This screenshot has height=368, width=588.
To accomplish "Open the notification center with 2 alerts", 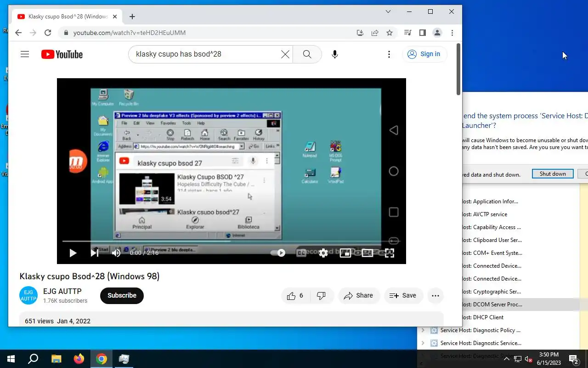I will 574,359.
